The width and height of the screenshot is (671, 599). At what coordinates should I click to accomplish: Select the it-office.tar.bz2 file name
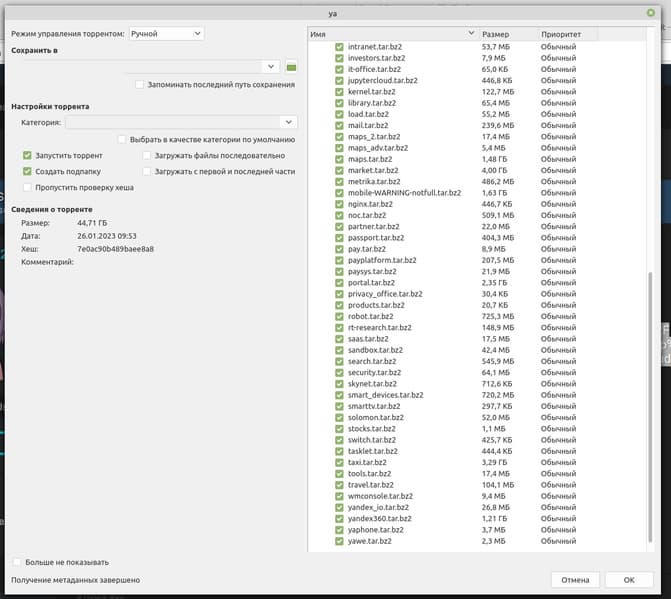coord(374,69)
